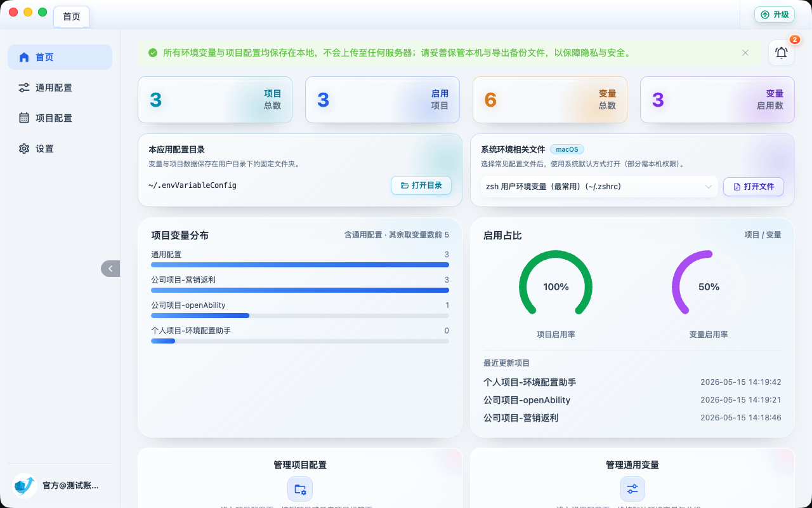Click the 官方@测试账... account name
The image size is (812, 508).
(x=70, y=486)
